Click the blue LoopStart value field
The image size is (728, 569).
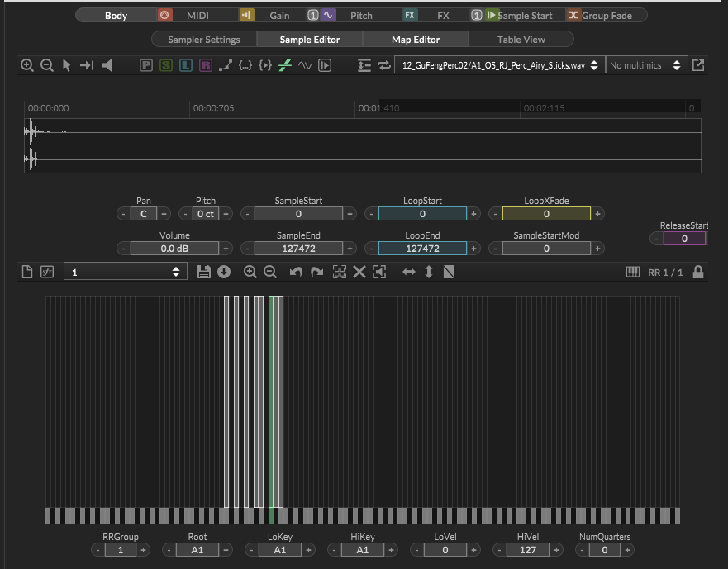(422, 214)
